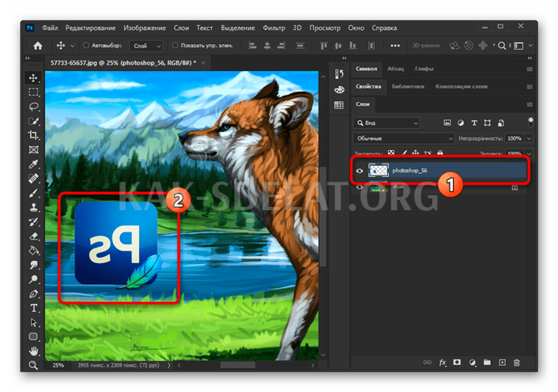Open the Move tool preset picker arrow
The image size is (558, 392).
72,46
